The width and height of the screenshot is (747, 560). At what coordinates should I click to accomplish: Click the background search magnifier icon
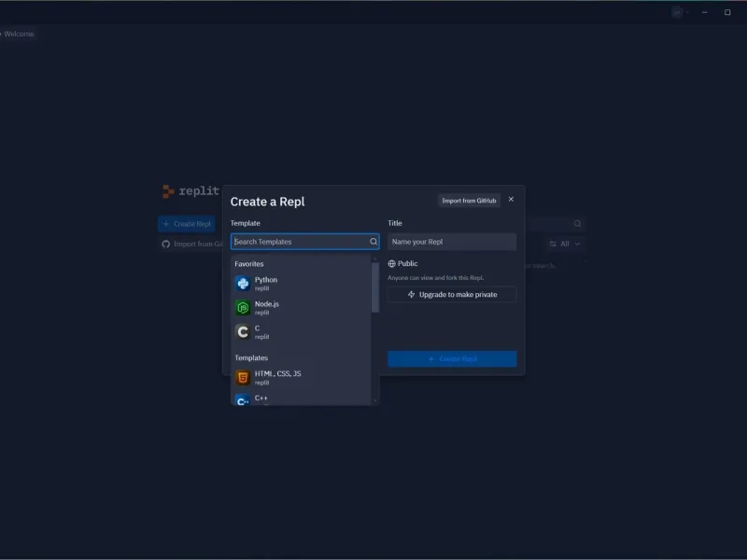click(x=577, y=224)
